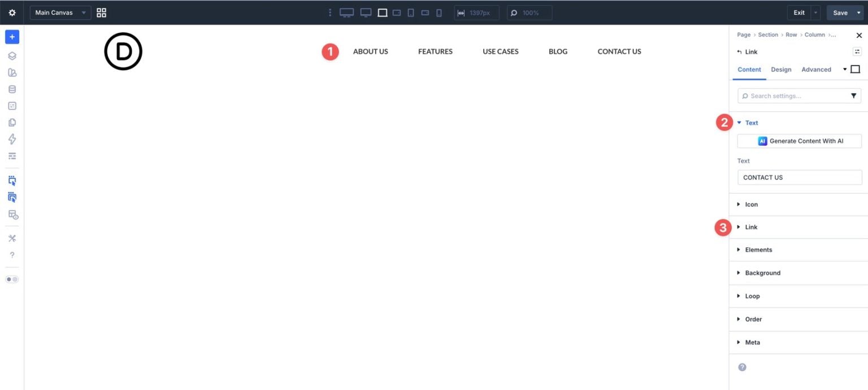The height and width of the screenshot is (390, 868).
Task: Click the wireframe rows icon in sidebar
Action: coord(12,156)
